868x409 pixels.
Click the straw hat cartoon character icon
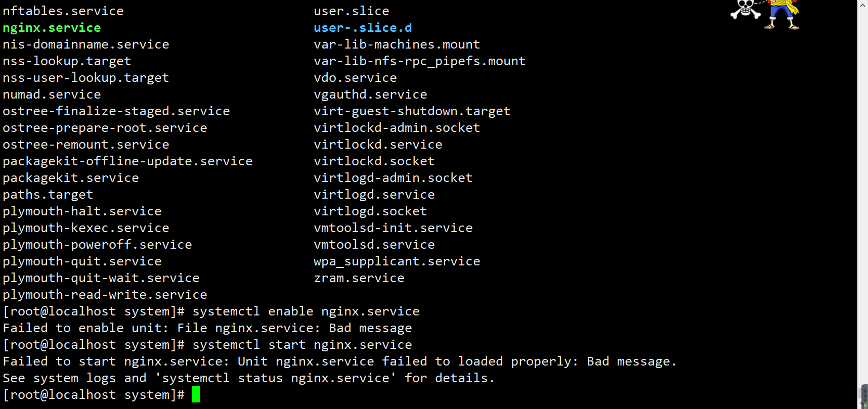[782, 15]
